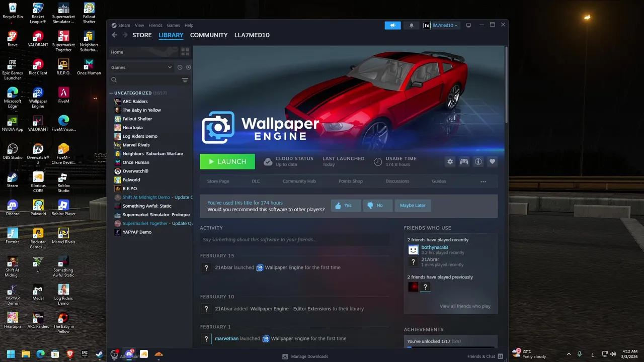Viewport: 644px width, 362px height.
Task: Open Friends & Chat panel
Action: 486,356
